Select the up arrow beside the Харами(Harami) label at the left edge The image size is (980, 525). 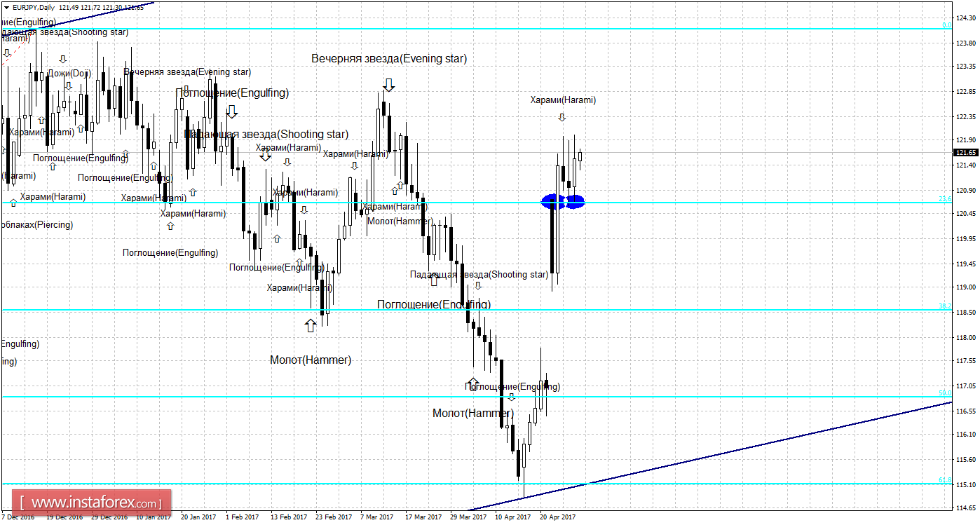coord(13,203)
